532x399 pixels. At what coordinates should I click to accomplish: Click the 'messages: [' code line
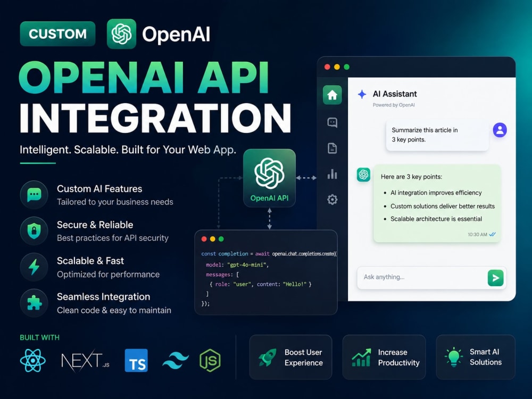222,275
